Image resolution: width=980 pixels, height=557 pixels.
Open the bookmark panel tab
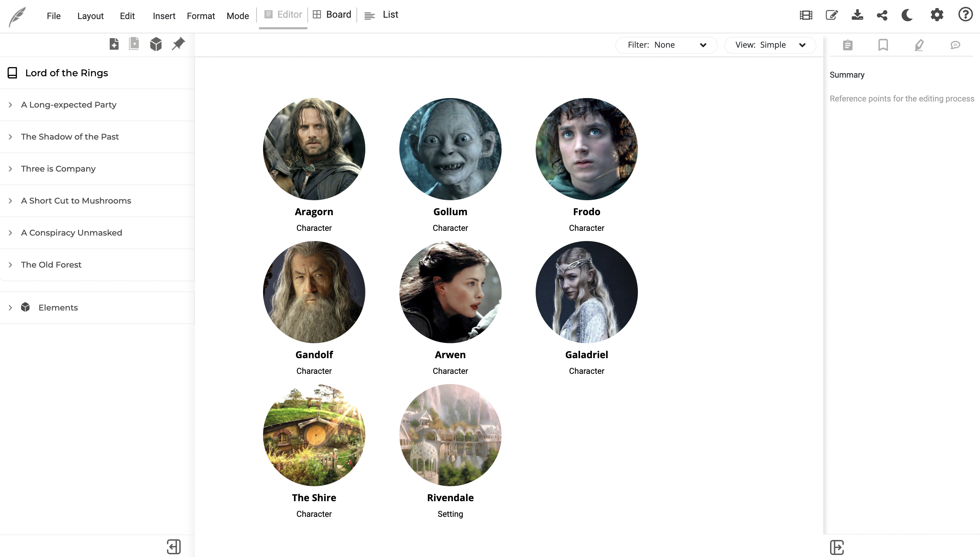[x=883, y=45]
